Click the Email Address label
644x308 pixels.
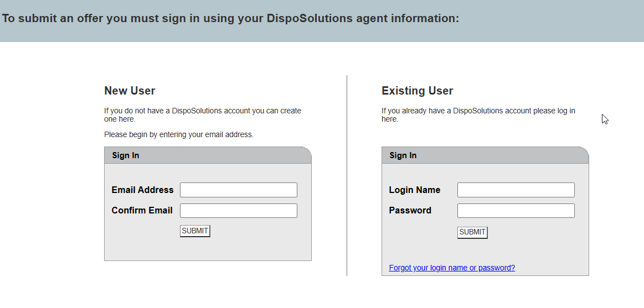tap(142, 190)
